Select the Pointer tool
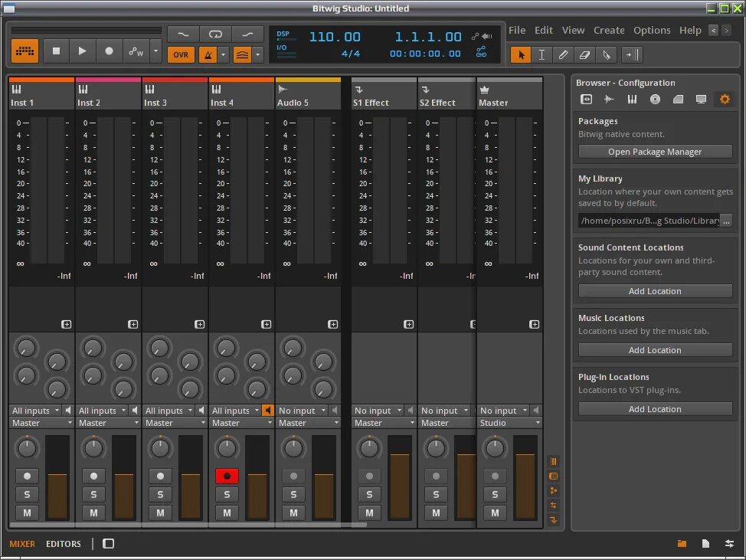Screen dimensions: 746x560 pos(521,54)
